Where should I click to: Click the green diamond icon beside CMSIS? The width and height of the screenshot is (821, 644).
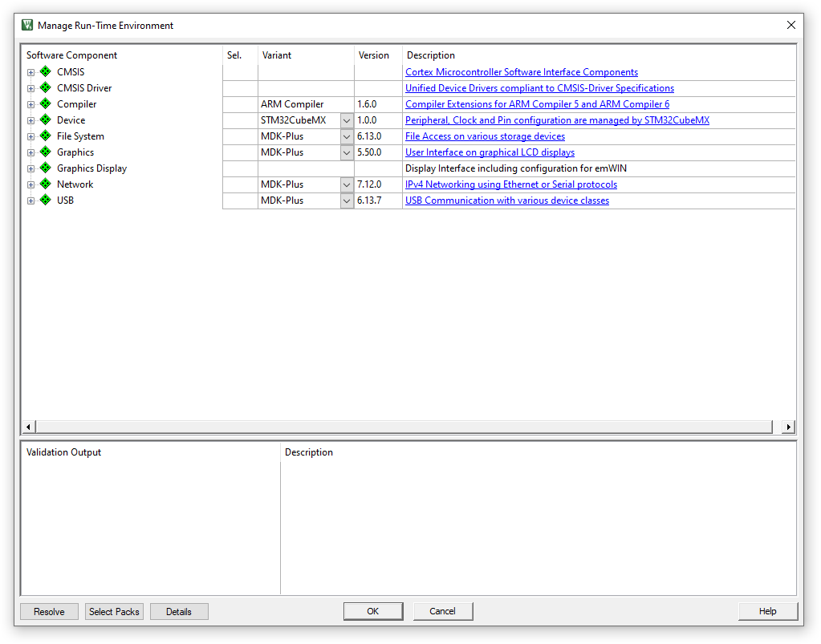[x=46, y=71]
